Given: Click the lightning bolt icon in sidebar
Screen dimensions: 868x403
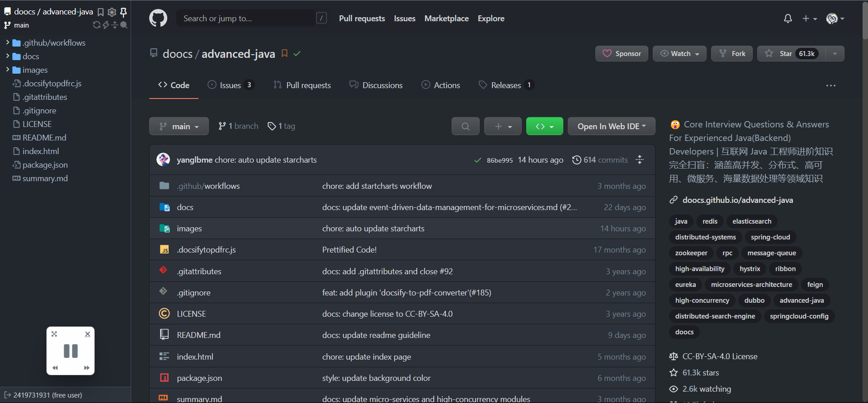Looking at the screenshot, I should (106, 25).
